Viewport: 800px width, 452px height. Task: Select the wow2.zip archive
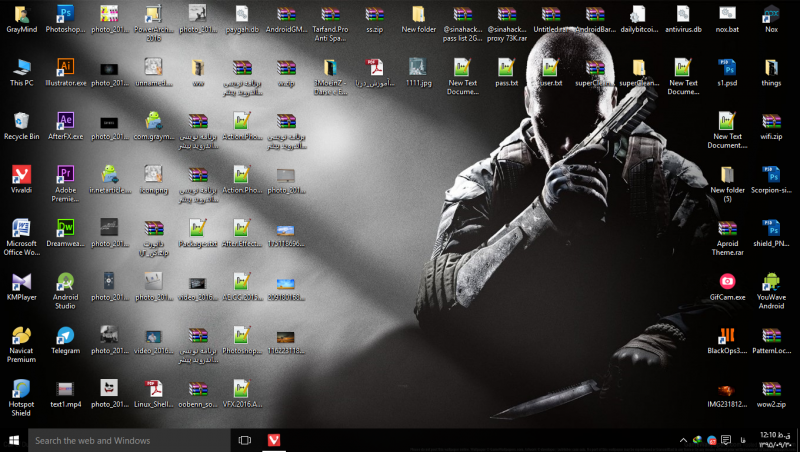tap(771, 394)
